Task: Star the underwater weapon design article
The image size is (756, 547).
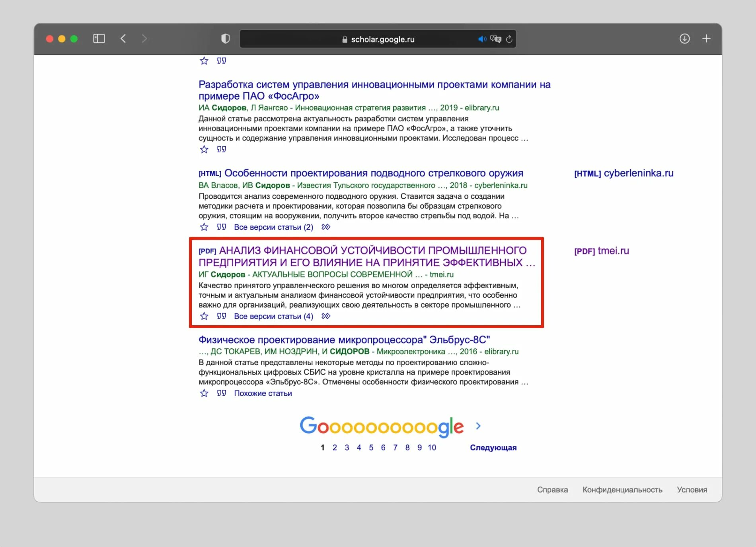Action: (x=204, y=227)
